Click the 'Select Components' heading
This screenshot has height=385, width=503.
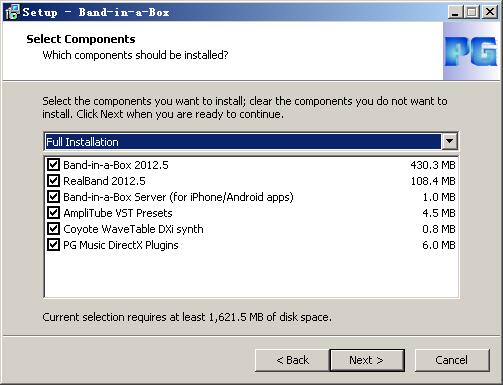coord(81,39)
